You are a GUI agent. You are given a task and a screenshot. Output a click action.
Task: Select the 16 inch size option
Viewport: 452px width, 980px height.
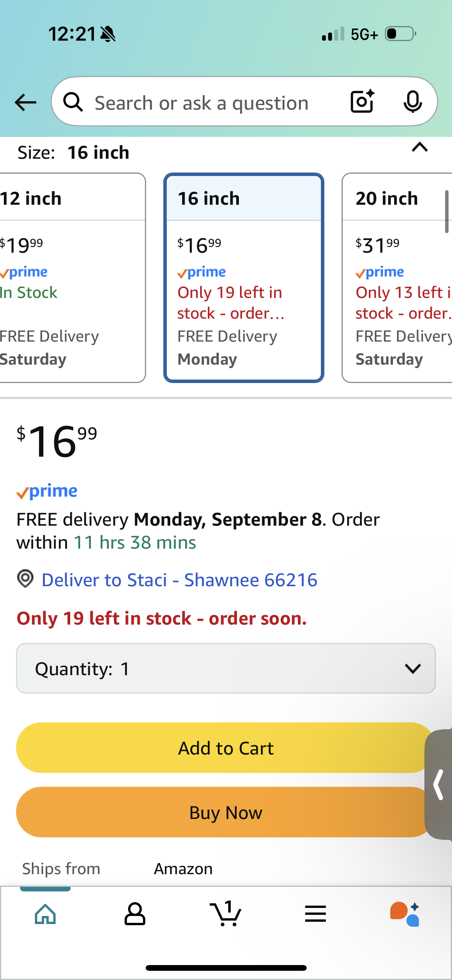tap(244, 278)
